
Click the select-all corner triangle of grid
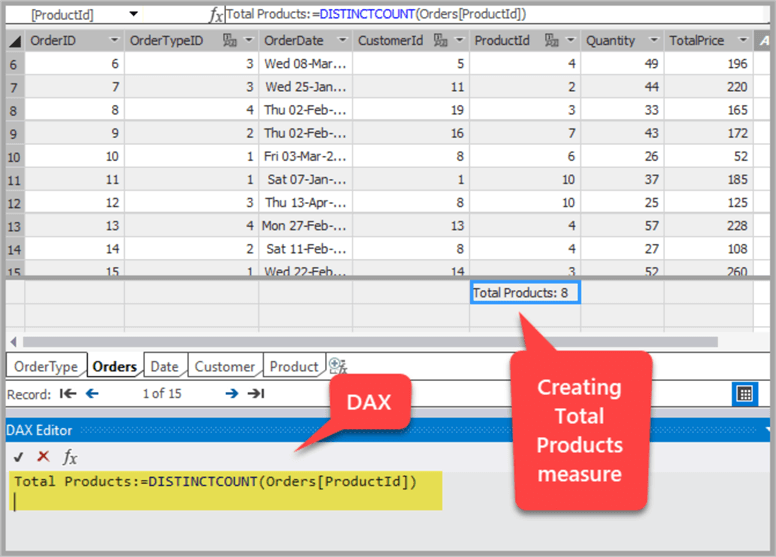(15, 41)
